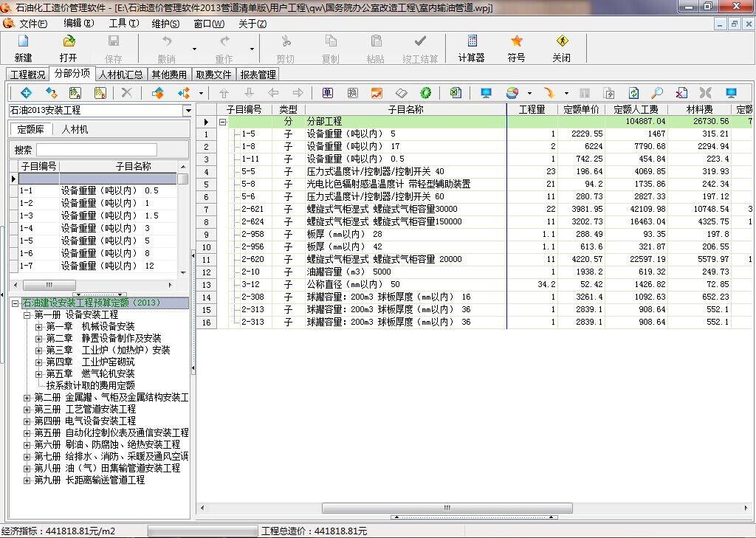The width and height of the screenshot is (756, 538).
Task: Click the document with red X icon
Action: click(681, 92)
